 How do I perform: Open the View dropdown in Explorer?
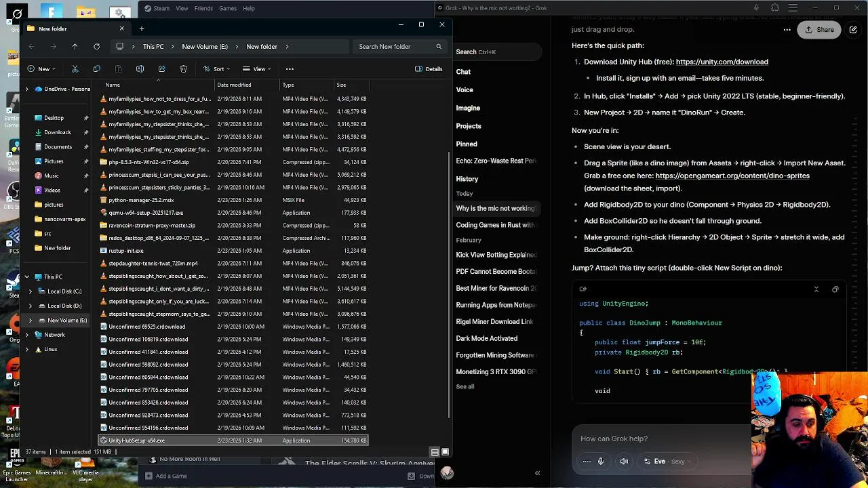click(x=258, y=68)
